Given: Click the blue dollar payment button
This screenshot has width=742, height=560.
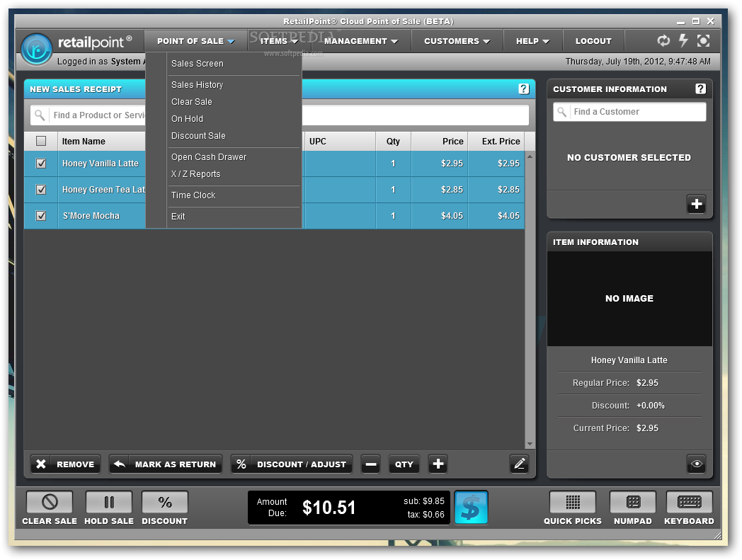Looking at the screenshot, I should click(471, 508).
